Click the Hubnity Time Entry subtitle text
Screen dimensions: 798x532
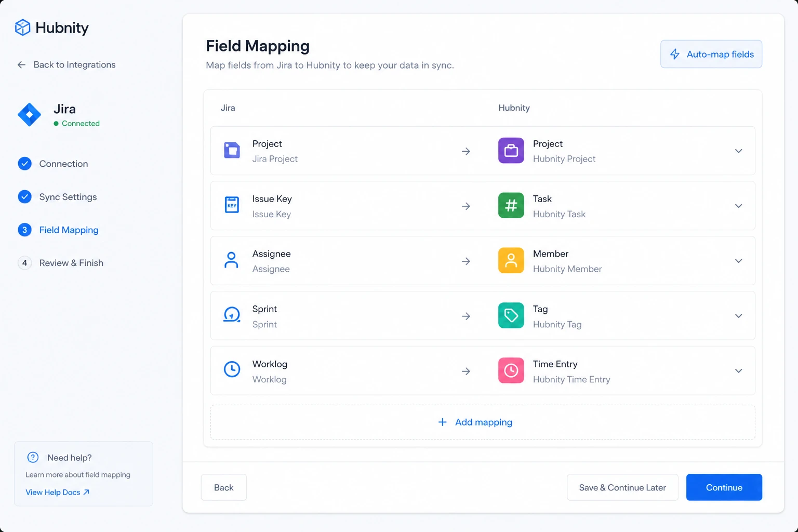(x=571, y=379)
